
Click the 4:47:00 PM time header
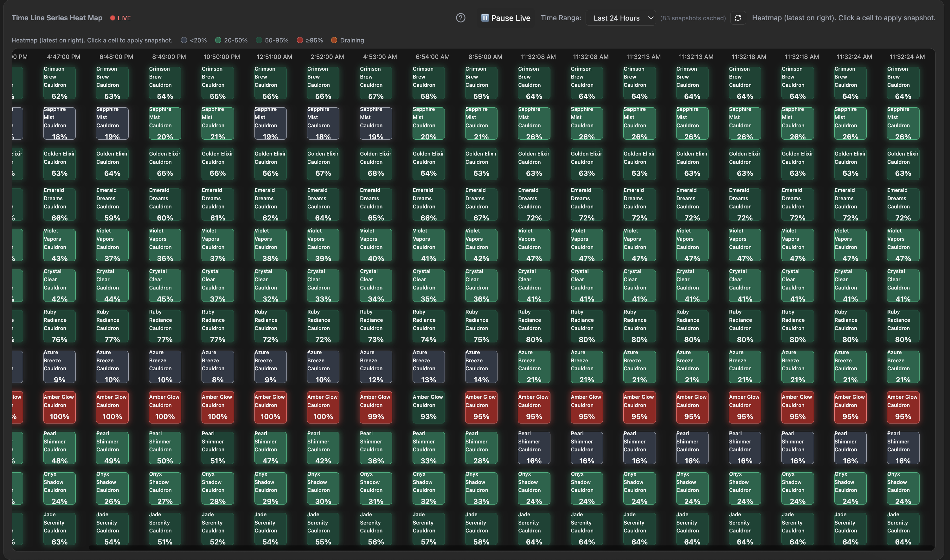[63, 57]
